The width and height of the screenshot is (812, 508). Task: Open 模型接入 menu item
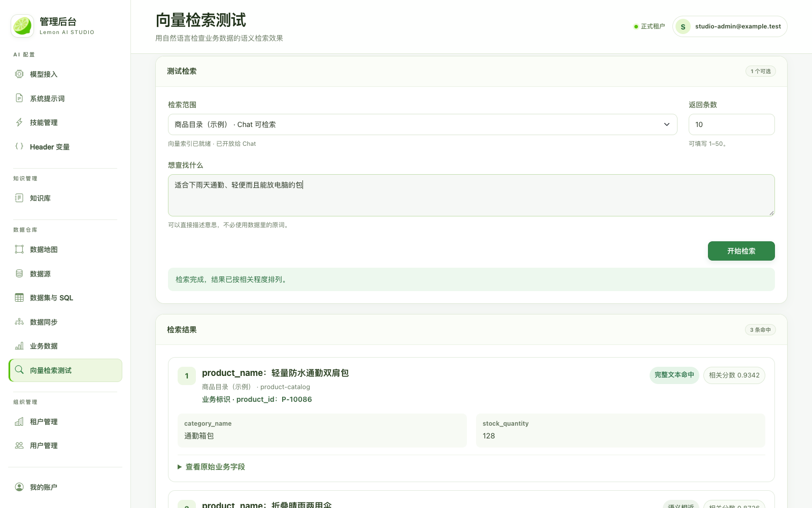[x=65, y=74]
